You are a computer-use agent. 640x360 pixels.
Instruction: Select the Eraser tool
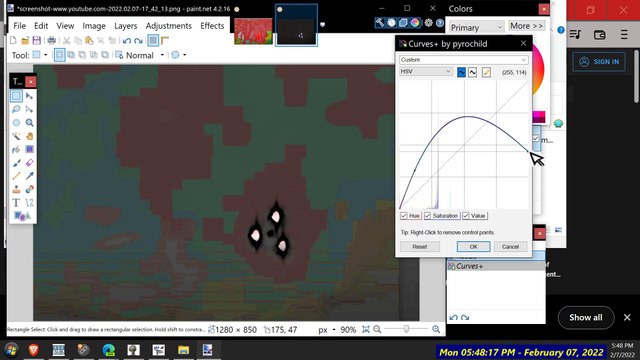pyautogui.click(x=29, y=163)
